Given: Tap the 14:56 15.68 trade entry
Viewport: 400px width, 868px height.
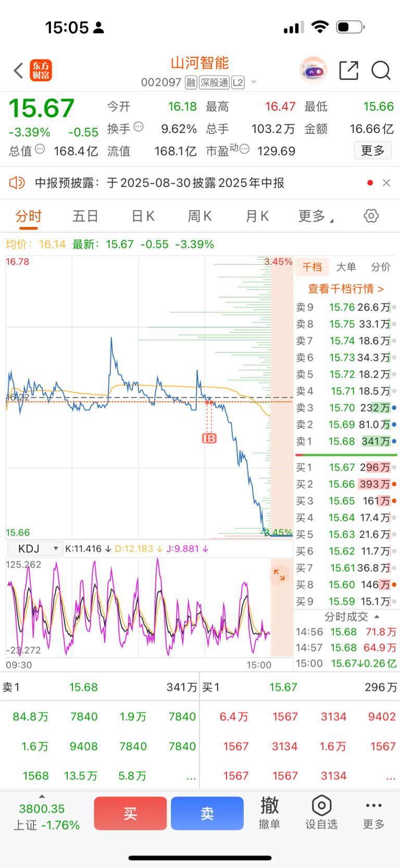Looking at the screenshot, I should 346,632.
